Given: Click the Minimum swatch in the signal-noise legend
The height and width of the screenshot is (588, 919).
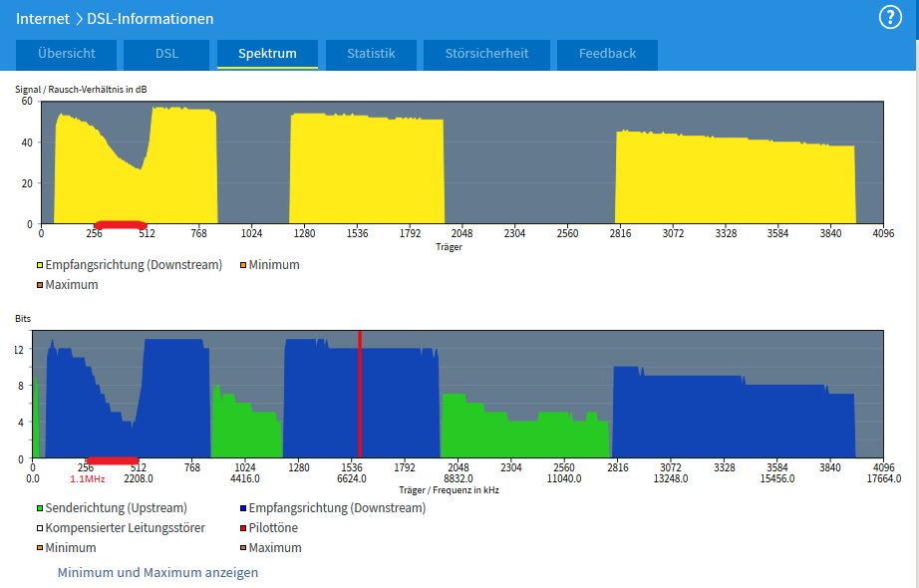Looking at the screenshot, I should 243,266.
